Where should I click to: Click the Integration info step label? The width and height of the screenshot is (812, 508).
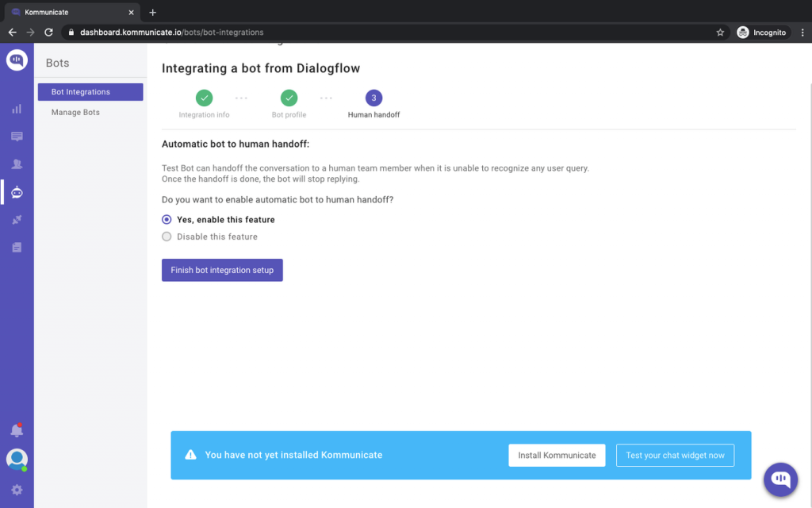tap(204, 114)
